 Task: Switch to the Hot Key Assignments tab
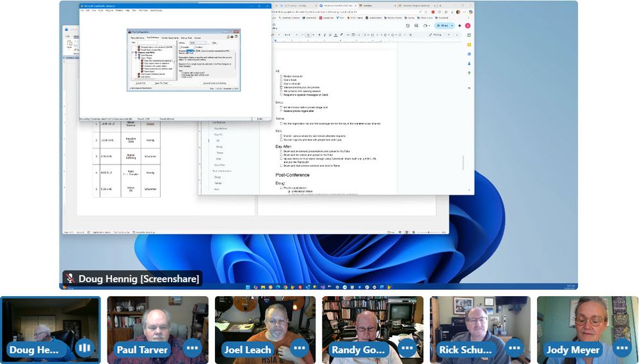(x=170, y=38)
